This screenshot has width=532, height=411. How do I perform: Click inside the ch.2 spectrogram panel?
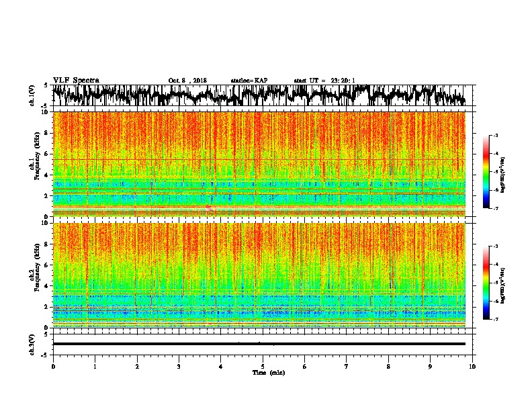259,275
